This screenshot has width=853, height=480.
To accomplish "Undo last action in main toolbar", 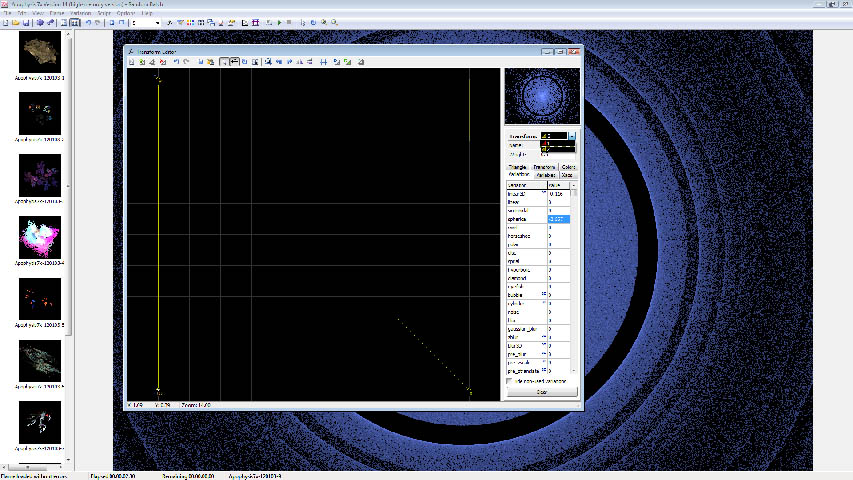I will tap(88, 23).
